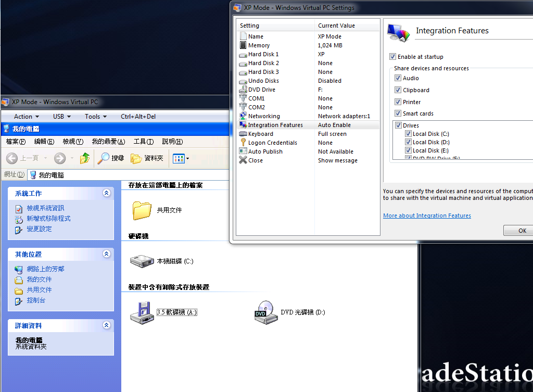
Task: Click the add or remove programs sidebar link
Action: (48, 219)
